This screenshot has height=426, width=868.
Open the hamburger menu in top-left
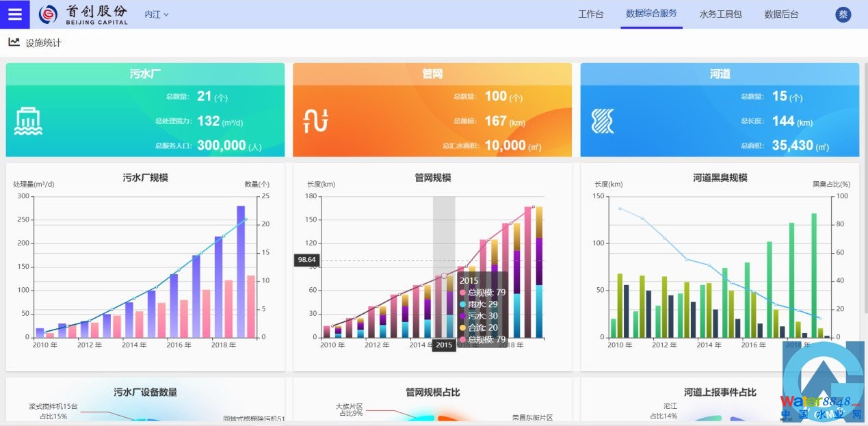tap(14, 14)
